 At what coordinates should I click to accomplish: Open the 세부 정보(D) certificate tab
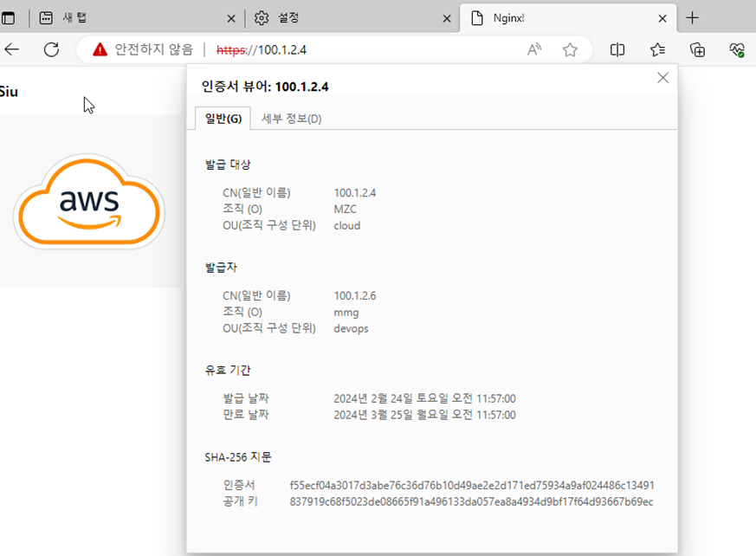point(291,119)
